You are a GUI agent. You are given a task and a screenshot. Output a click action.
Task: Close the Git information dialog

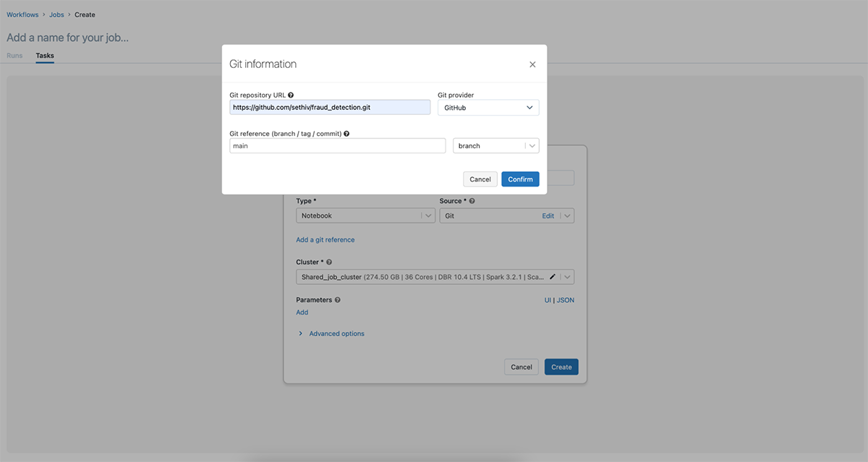(532, 64)
